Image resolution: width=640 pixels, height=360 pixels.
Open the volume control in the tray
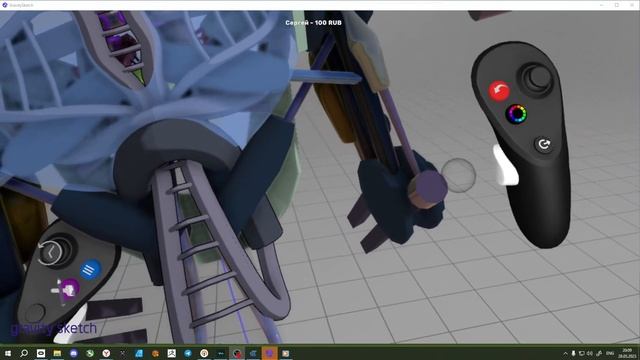point(590,353)
